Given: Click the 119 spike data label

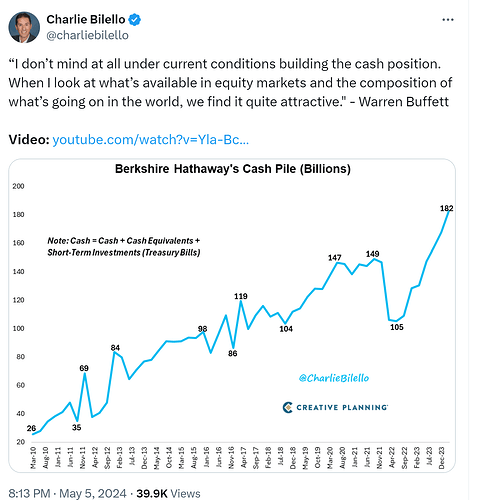Looking at the screenshot, I should [241, 296].
